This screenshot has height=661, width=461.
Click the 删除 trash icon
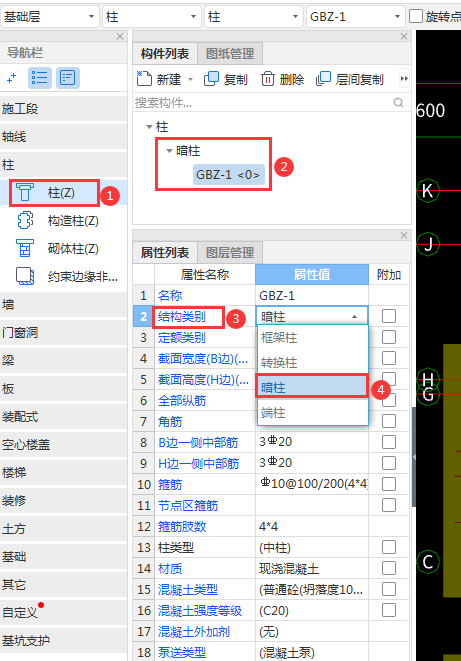click(x=268, y=79)
